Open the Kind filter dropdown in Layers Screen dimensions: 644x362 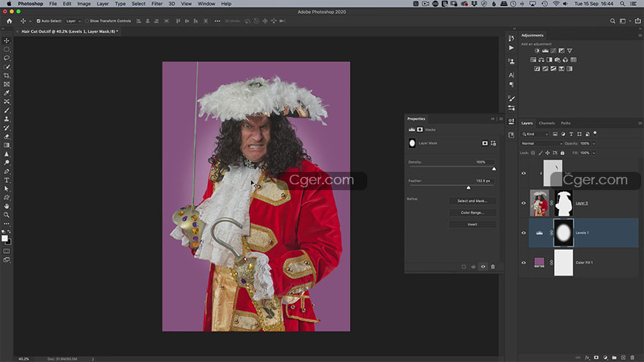(x=535, y=134)
